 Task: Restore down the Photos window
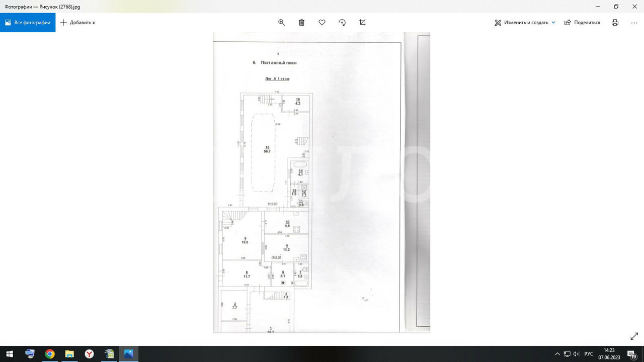click(616, 7)
